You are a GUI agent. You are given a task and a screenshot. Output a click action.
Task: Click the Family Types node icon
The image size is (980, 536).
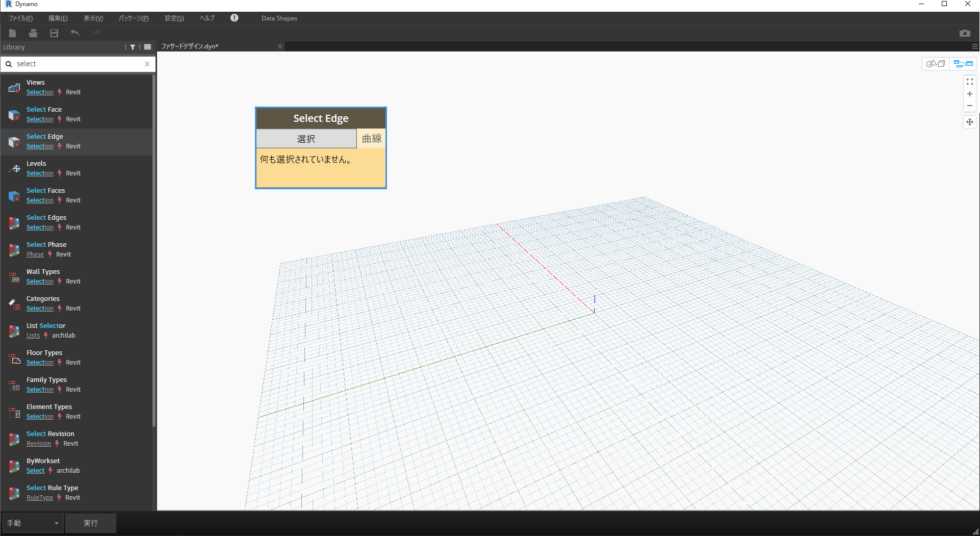coord(14,385)
